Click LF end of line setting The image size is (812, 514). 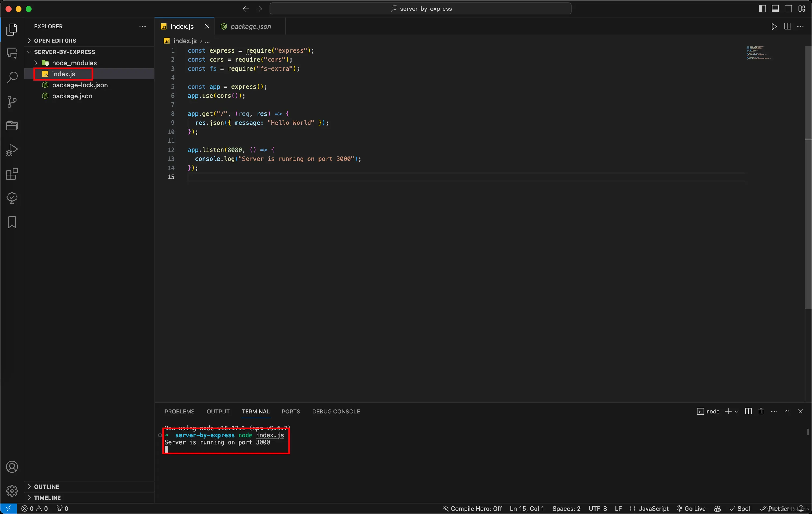618,508
